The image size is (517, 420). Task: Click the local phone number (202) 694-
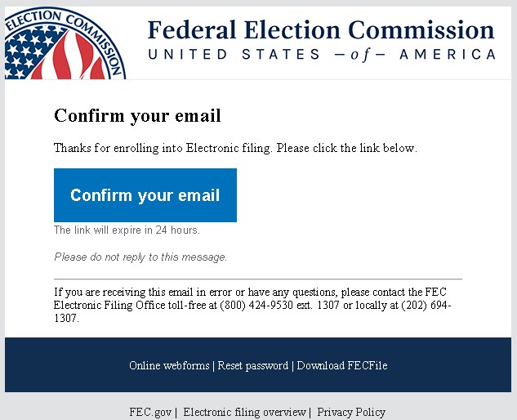426,305
